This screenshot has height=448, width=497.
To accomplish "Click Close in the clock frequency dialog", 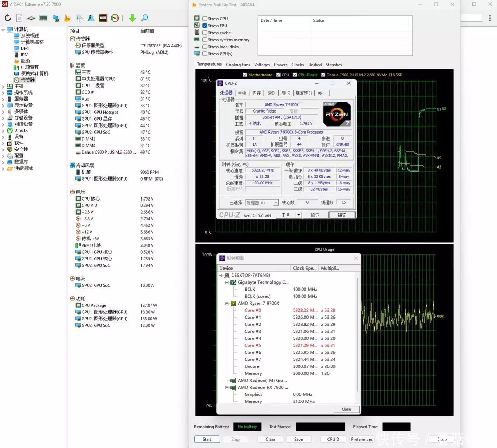I will (x=346, y=409).
